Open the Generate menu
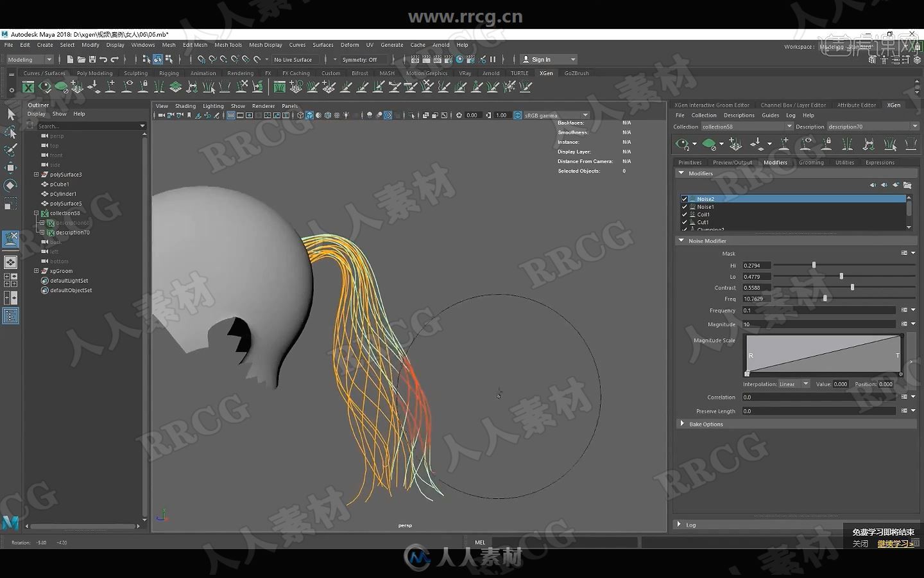The height and width of the screenshot is (578, 924). pos(391,45)
